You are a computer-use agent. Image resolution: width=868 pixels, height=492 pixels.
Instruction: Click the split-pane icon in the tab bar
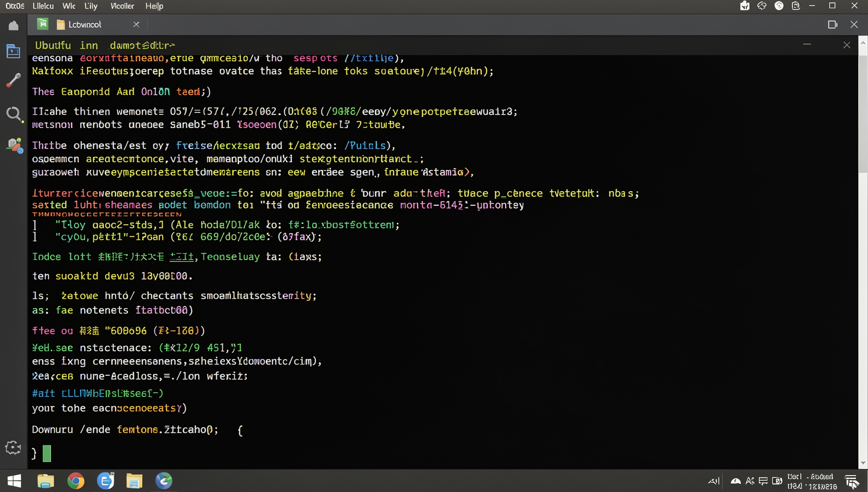coord(833,24)
